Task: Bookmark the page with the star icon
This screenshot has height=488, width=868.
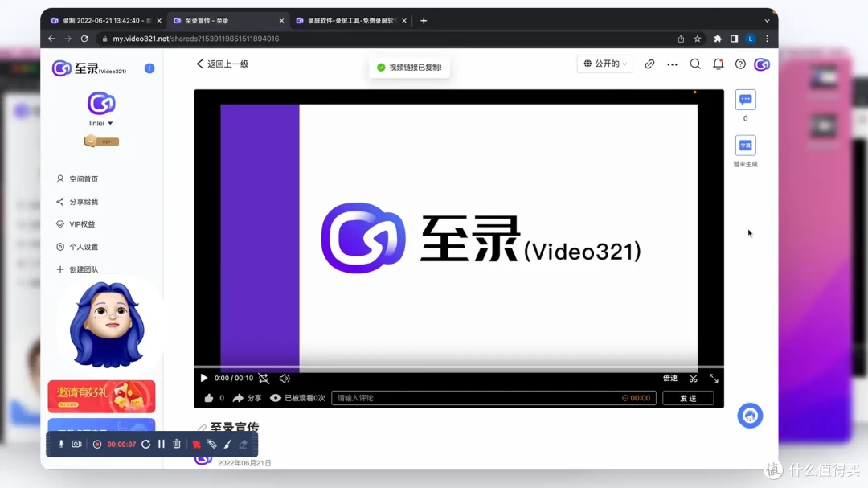Action: click(698, 39)
